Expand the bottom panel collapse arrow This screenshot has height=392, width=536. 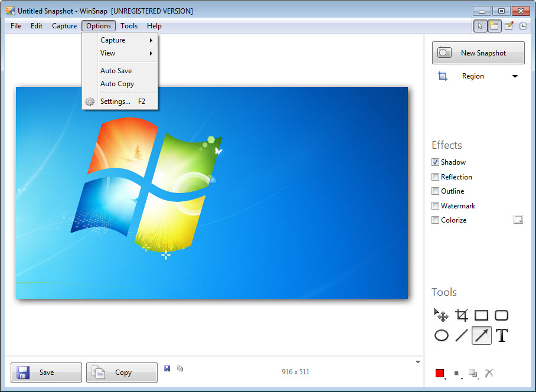pos(418,362)
